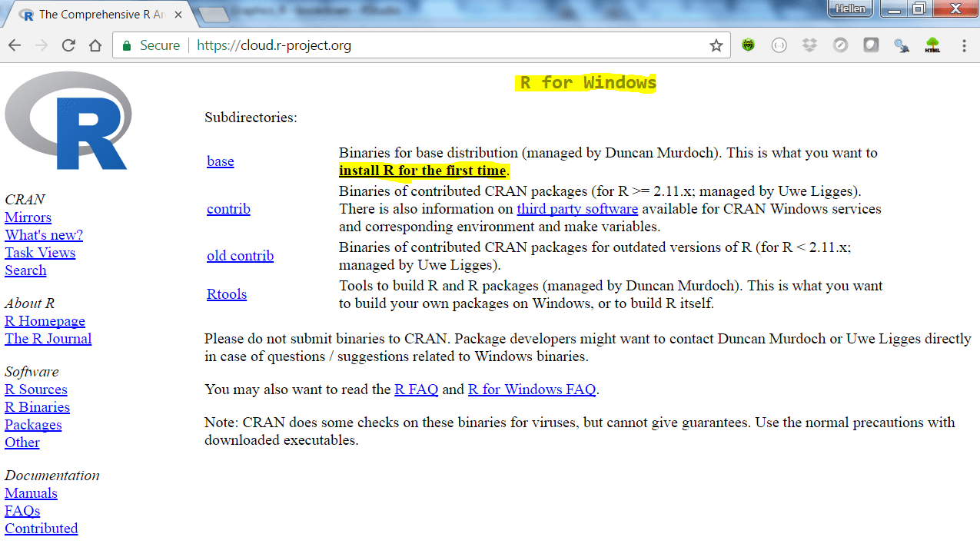The height and width of the screenshot is (557, 980).
Task: Reload the CRAN page
Action: coord(68,45)
